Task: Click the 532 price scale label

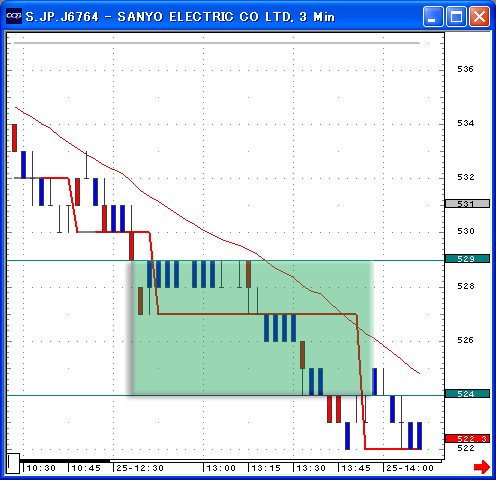Action: 465,177
